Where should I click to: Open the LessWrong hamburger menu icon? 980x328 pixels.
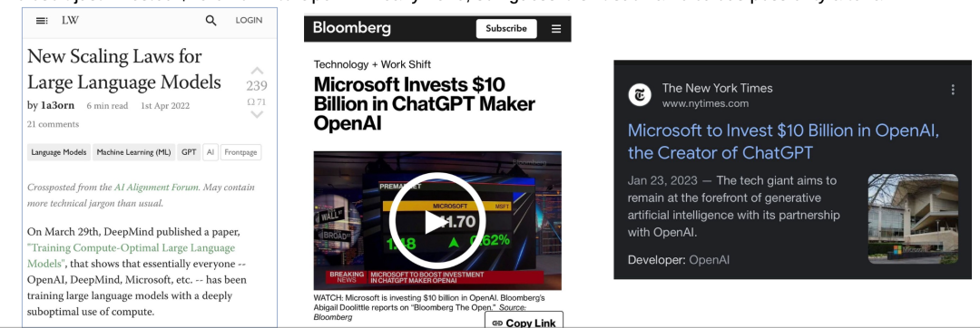click(x=42, y=21)
